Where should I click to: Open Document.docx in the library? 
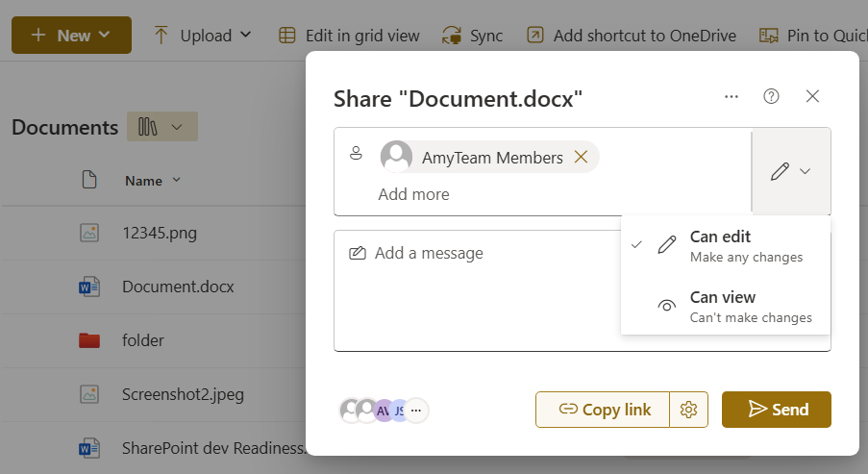click(x=178, y=287)
